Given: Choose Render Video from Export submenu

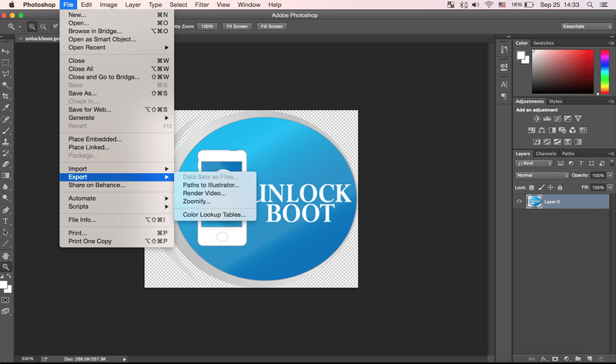Looking at the screenshot, I should [204, 193].
